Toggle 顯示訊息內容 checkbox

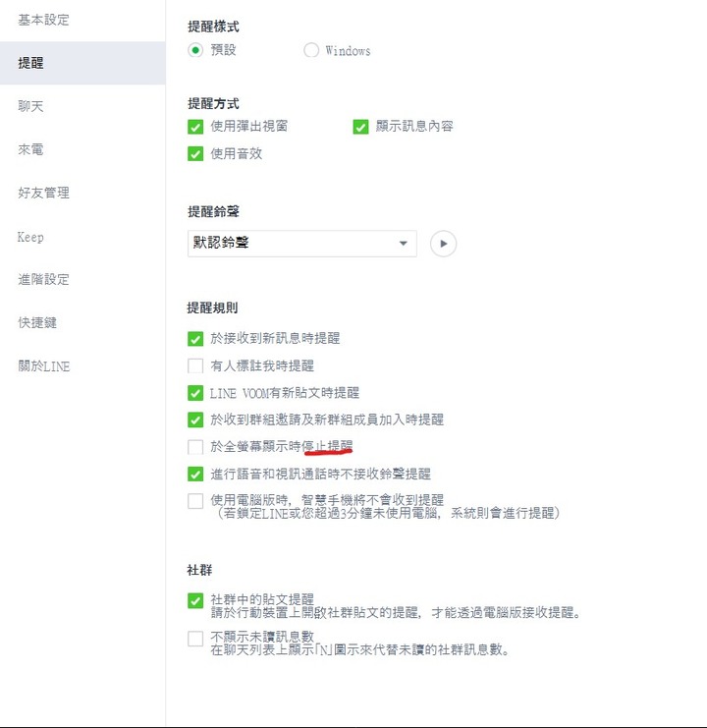click(360, 127)
